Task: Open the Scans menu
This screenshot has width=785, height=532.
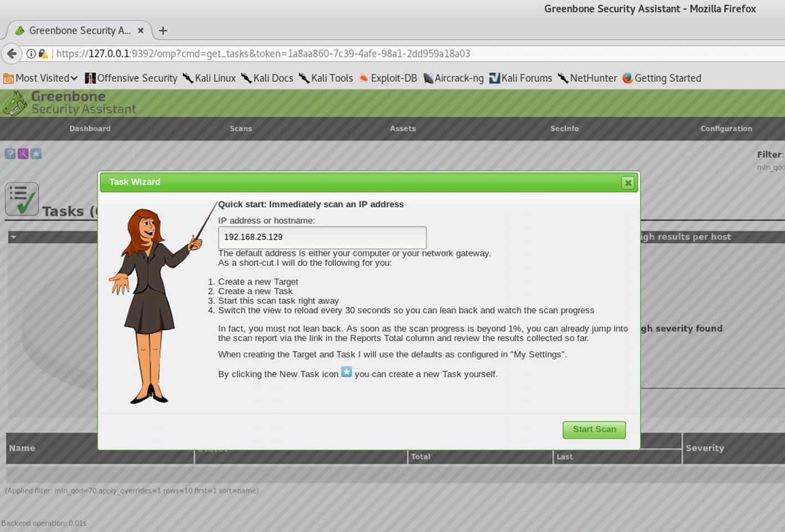Action: coord(241,128)
